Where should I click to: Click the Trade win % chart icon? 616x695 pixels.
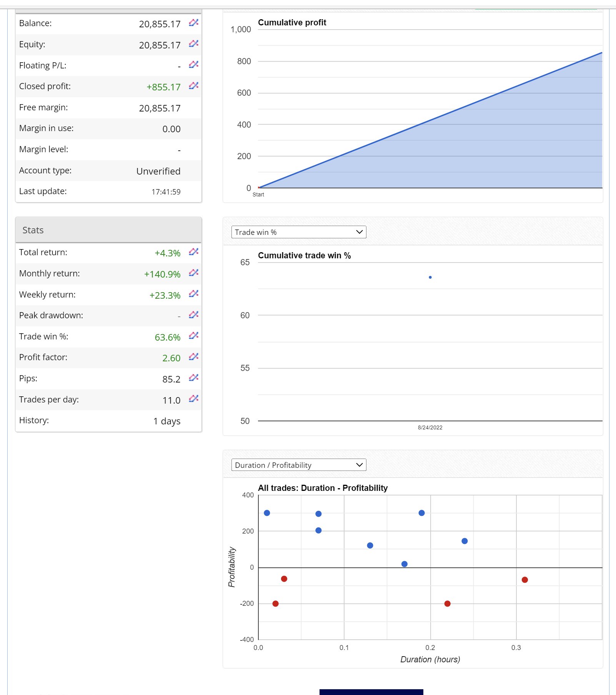(193, 336)
